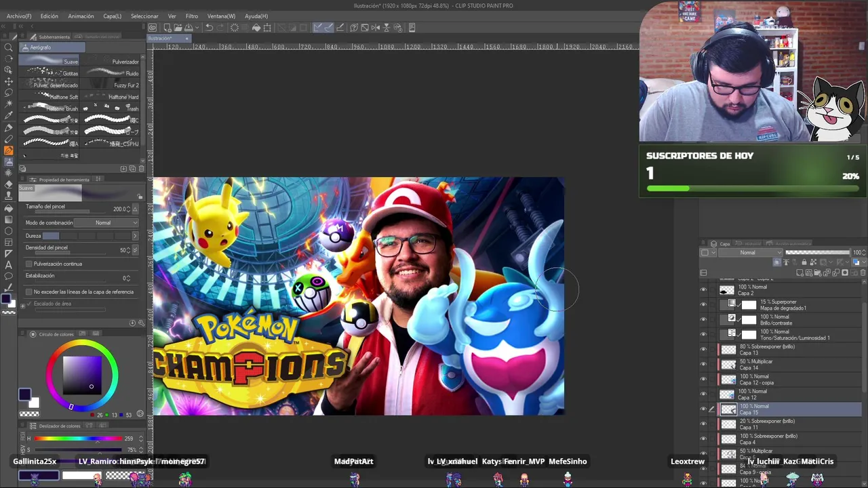Select the Ruido sub tool

[111, 73]
